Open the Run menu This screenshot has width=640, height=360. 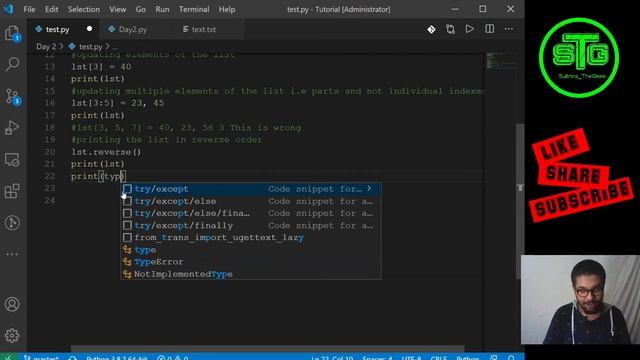[162, 9]
